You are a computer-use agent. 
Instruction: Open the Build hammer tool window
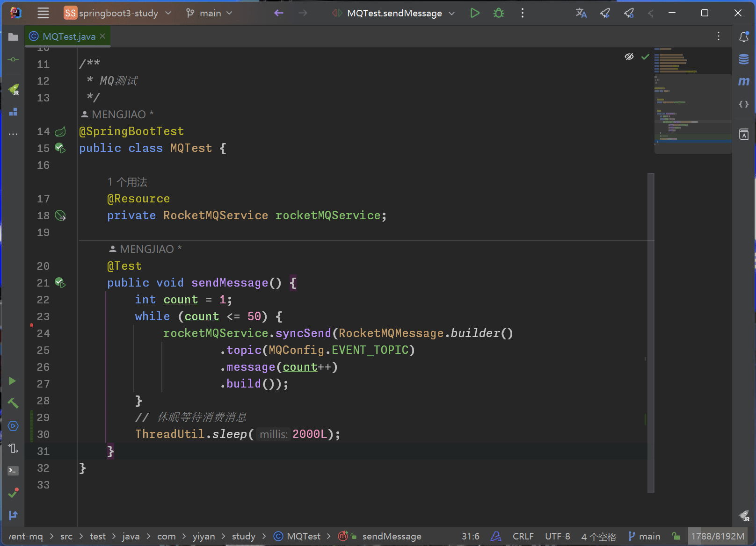(x=13, y=403)
